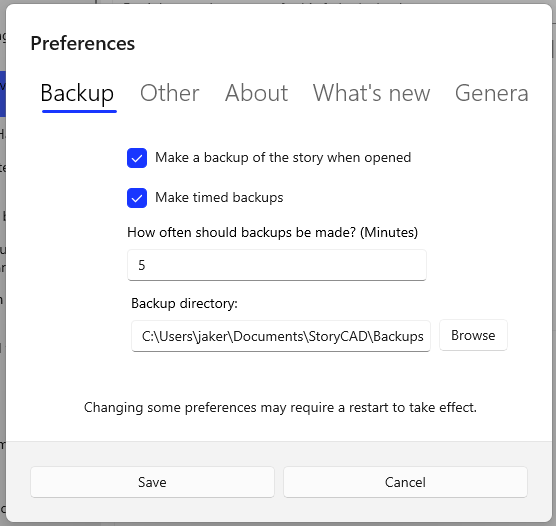Click the 'Make timed backups' label text
The width and height of the screenshot is (556, 526).
coord(219,198)
